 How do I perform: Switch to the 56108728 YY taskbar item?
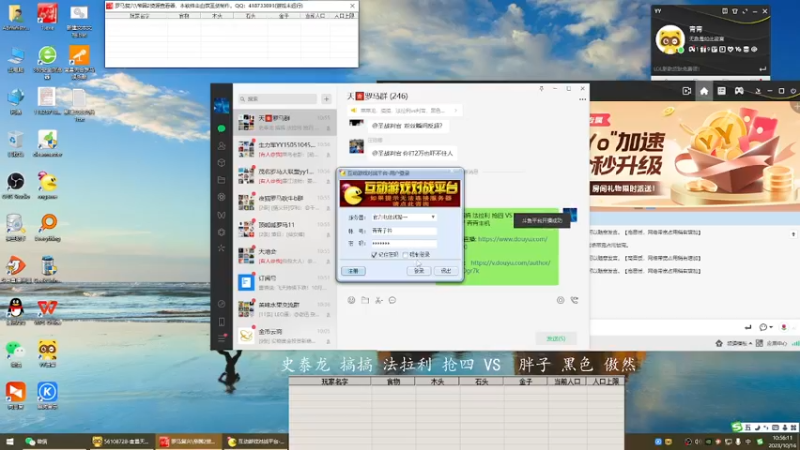[120, 441]
